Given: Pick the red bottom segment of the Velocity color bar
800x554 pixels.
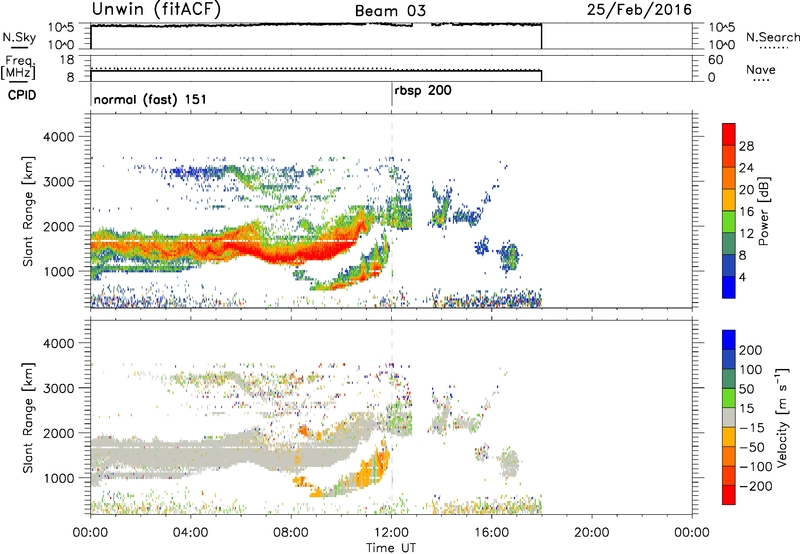Looking at the screenshot, I should 729,495.
